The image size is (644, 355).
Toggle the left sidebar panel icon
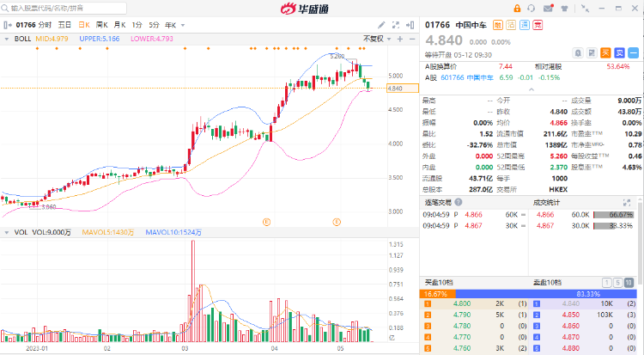point(8,25)
